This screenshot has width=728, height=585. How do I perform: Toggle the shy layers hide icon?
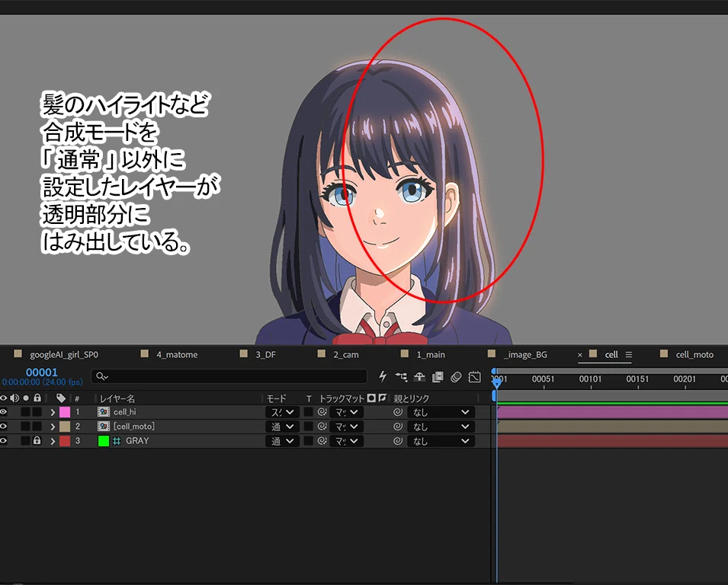419,376
